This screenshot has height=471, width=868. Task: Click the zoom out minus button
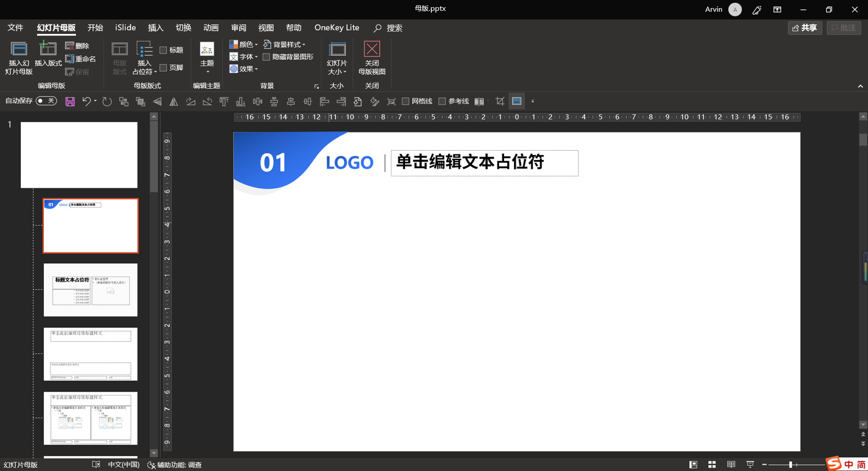764,465
